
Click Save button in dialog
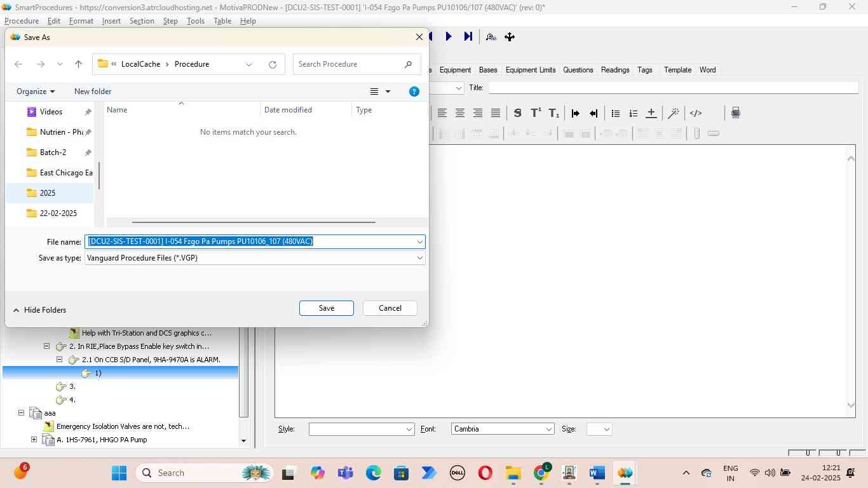pos(327,308)
